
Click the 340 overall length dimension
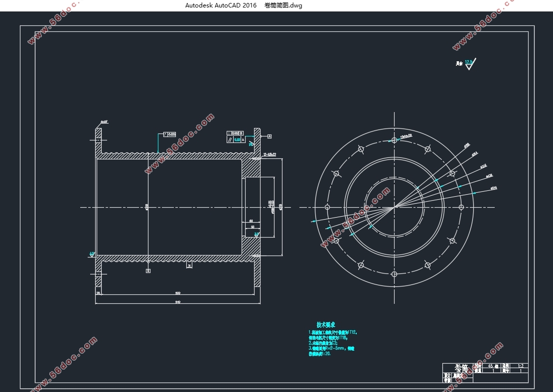pyautogui.click(x=178, y=302)
